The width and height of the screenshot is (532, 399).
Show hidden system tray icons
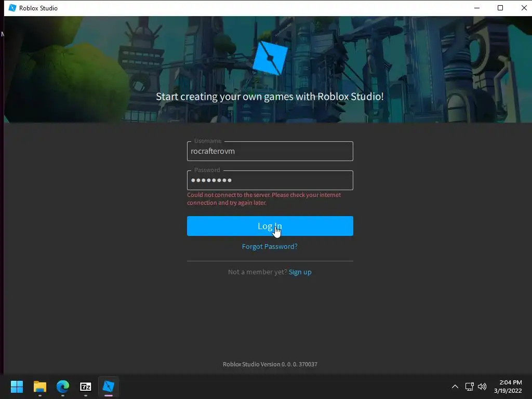pyautogui.click(x=455, y=387)
